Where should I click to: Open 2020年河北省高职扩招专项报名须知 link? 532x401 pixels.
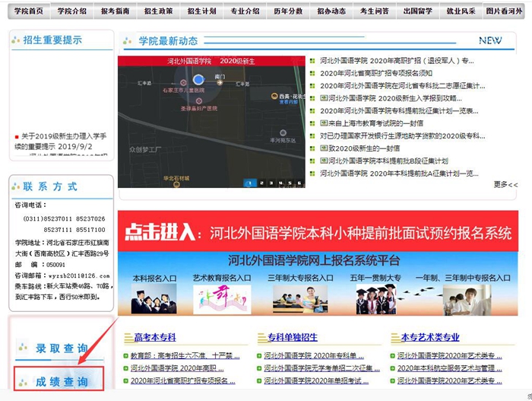point(376,73)
